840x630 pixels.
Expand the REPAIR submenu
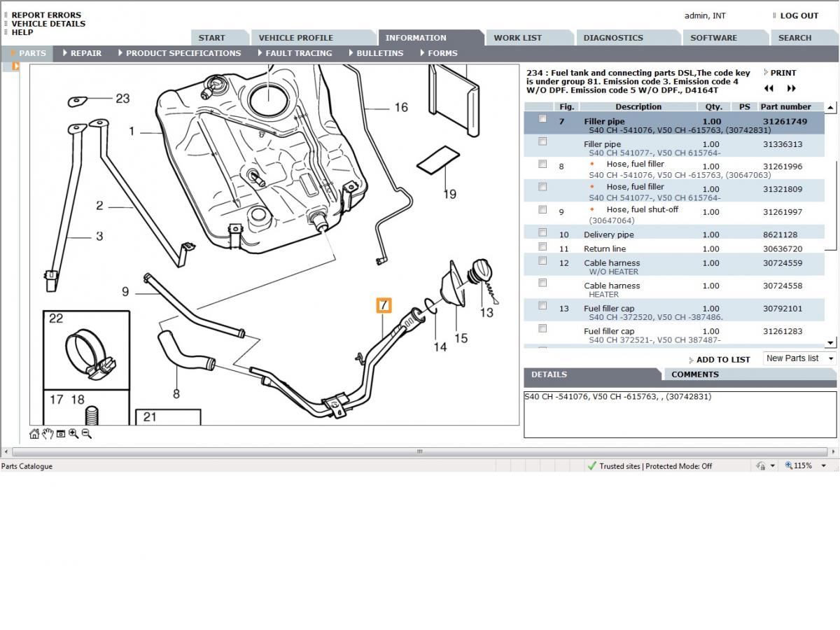[82, 53]
